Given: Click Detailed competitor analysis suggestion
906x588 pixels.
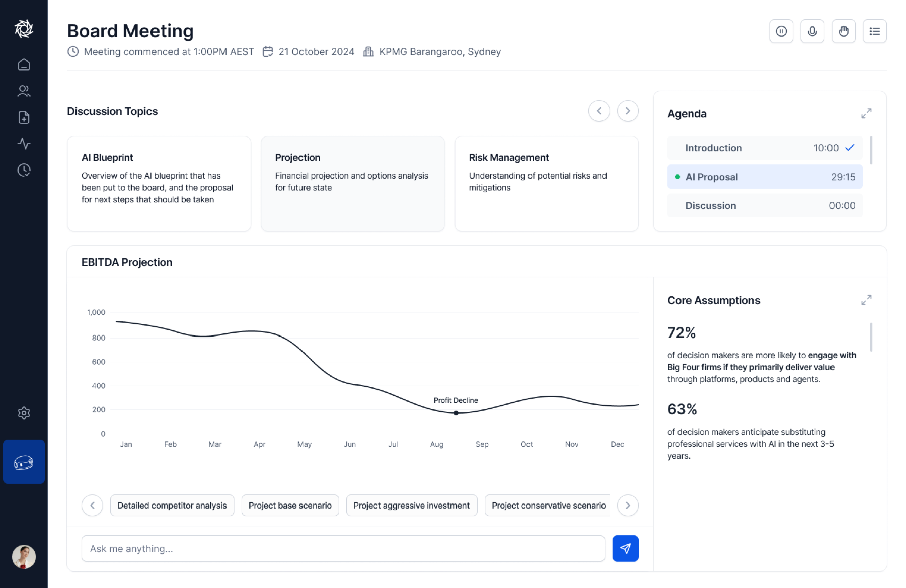Looking at the screenshot, I should point(172,506).
